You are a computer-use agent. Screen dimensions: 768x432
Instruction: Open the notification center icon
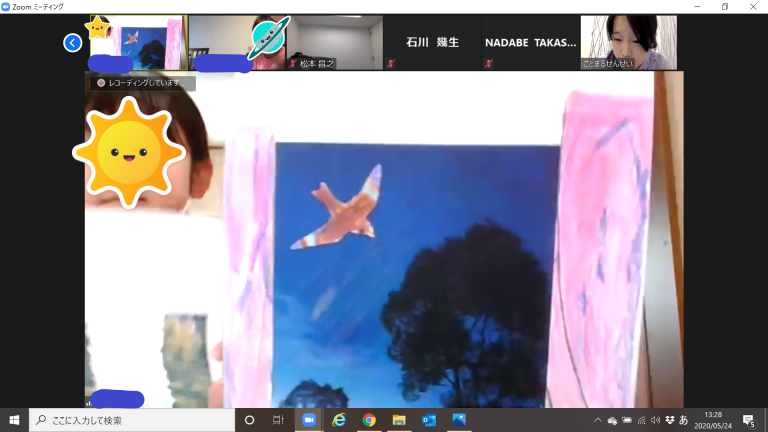[x=748, y=420]
